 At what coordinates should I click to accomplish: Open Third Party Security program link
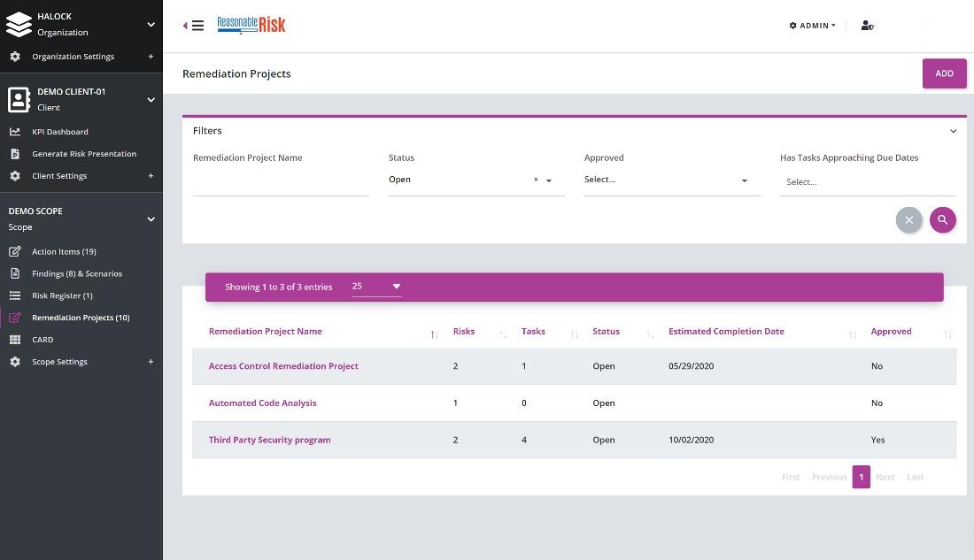click(269, 440)
